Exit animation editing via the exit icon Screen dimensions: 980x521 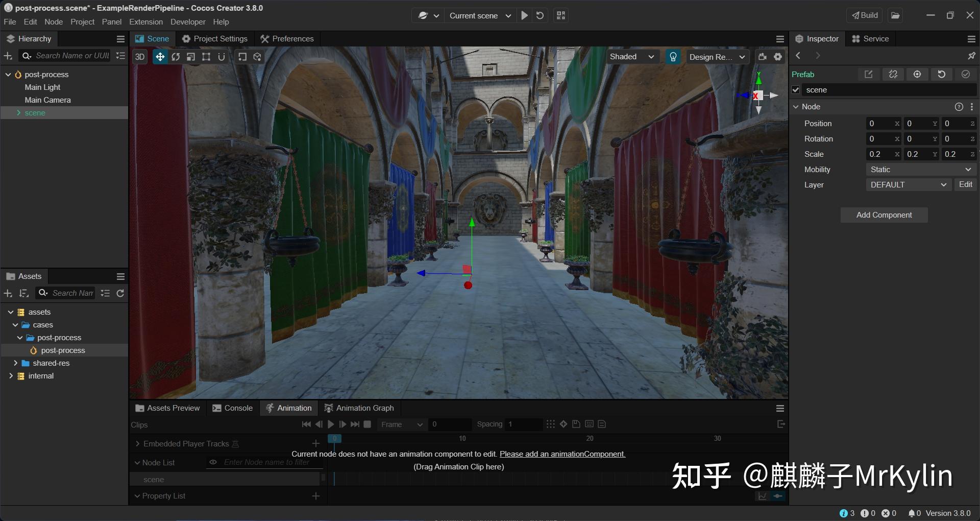[781, 423]
